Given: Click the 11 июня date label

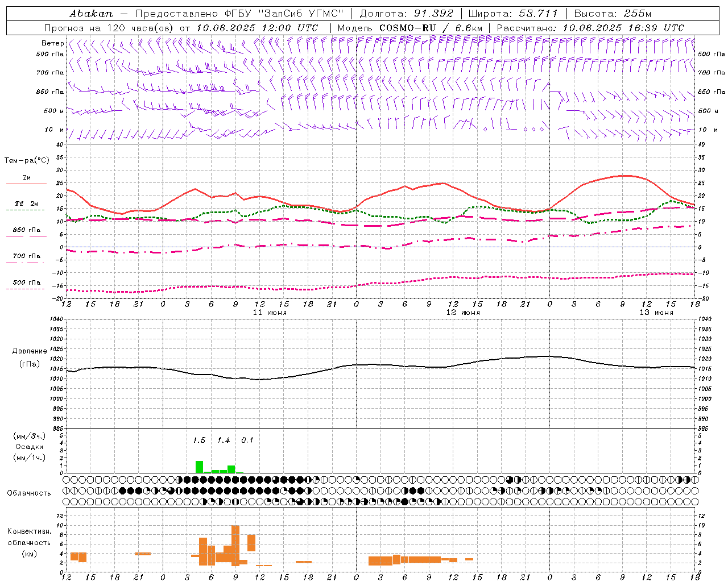Looking at the screenshot, I should [270, 313].
